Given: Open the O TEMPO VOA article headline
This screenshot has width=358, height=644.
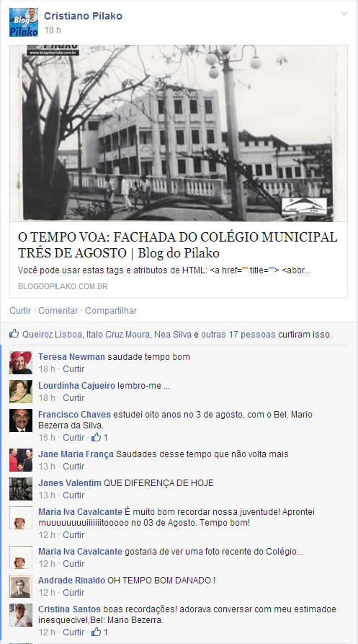Looking at the screenshot, I should tap(178, 244).
